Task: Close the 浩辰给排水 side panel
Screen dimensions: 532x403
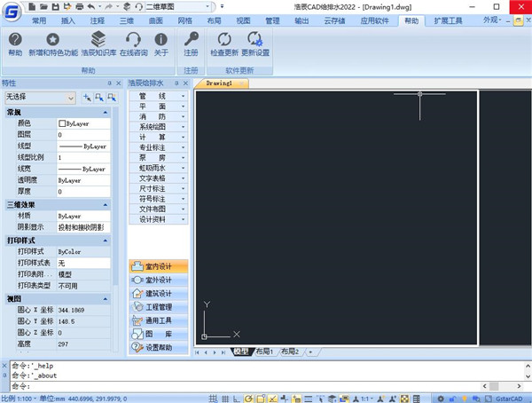Action: pos(185,83)
